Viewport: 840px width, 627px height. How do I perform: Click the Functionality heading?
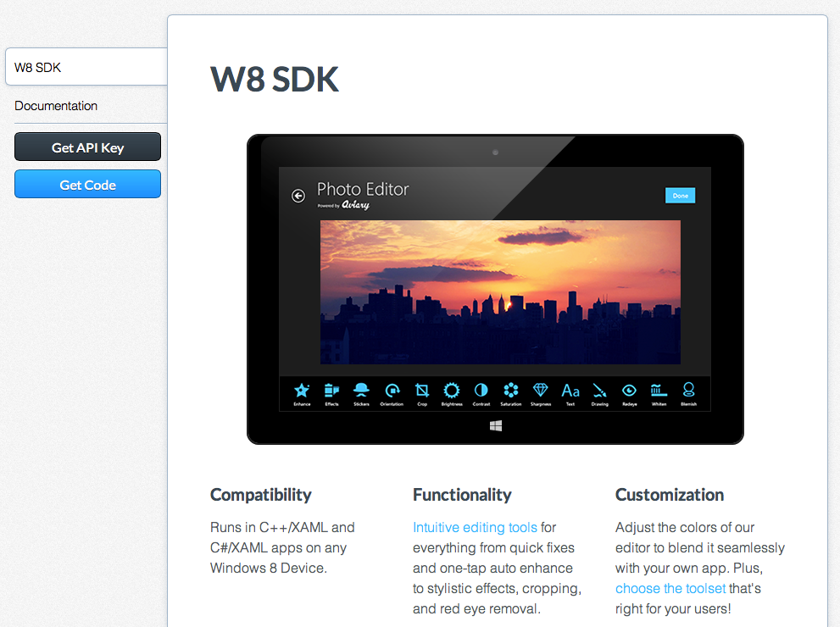tap(462, 495)
